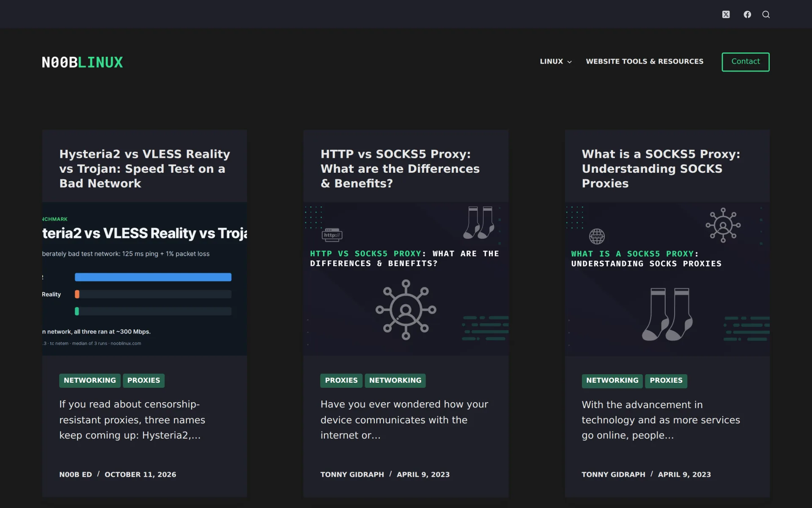The width and height of the screenshot is (812, 508).
Task: Open the Facebook social icon
Action: 747,14
